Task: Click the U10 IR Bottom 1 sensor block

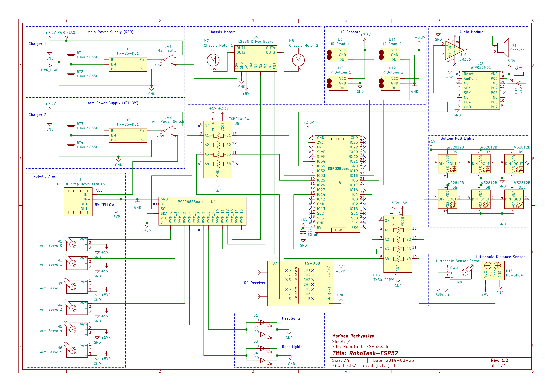Action: (337, 83)
